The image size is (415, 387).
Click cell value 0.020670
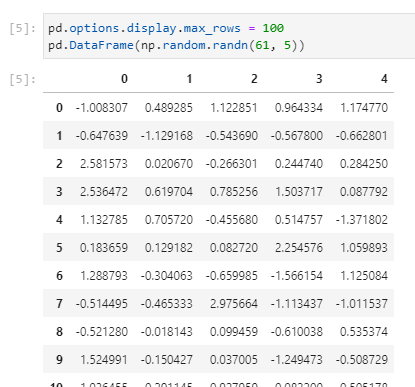pos(169,164)
